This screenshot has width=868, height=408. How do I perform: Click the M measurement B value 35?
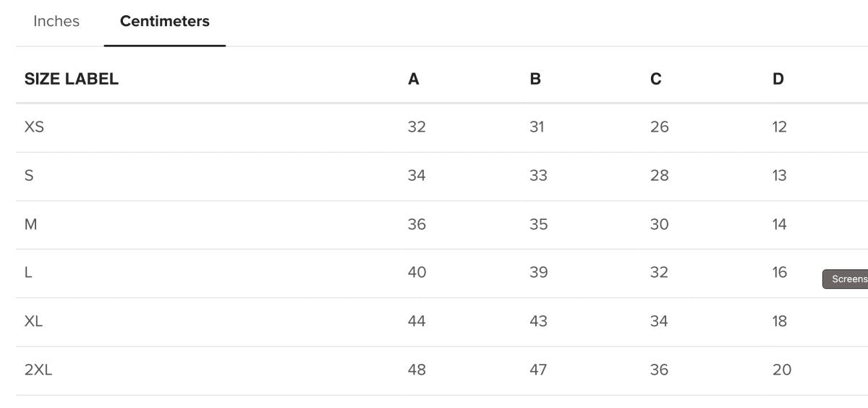538,224
